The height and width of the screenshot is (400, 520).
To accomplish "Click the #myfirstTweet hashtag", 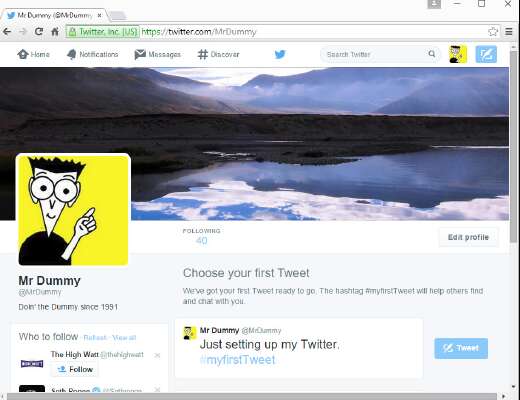I will (x=238, y=360).
